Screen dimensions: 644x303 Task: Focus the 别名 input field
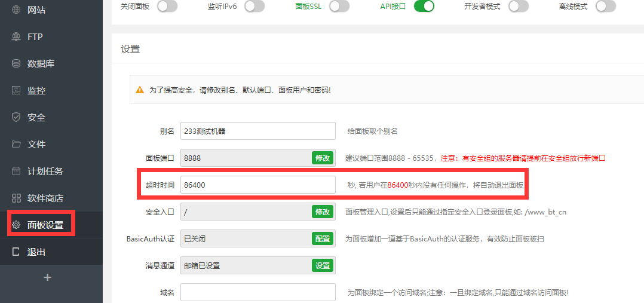[258, 131]
